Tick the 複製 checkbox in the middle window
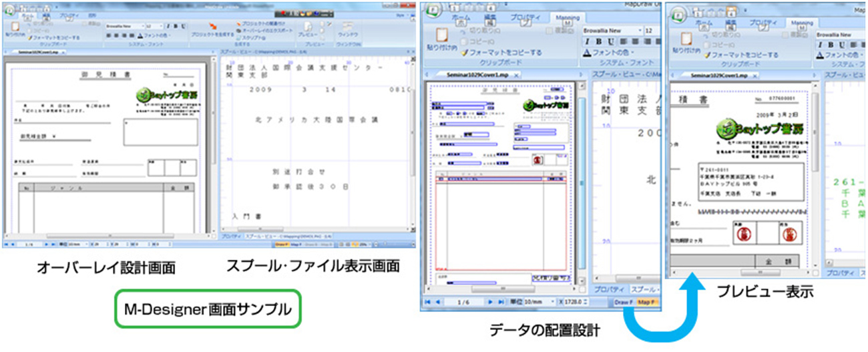 tap(550, 31)
